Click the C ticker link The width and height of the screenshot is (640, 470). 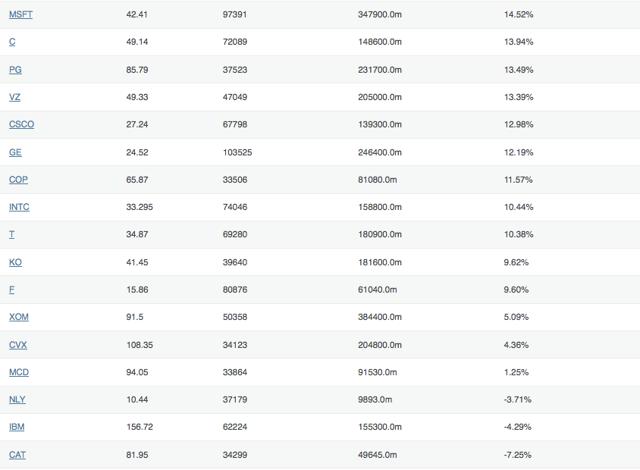click(x=12, y=42)
